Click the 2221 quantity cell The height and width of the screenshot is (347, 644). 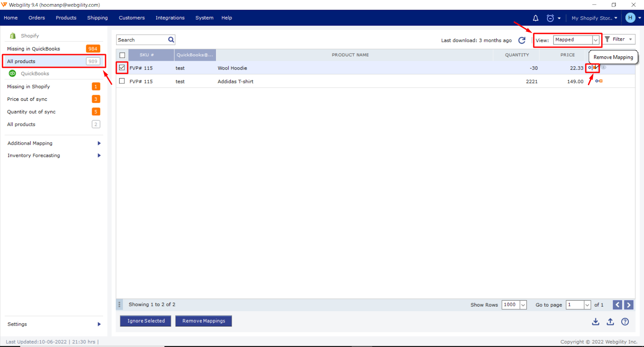pos(532,81)
